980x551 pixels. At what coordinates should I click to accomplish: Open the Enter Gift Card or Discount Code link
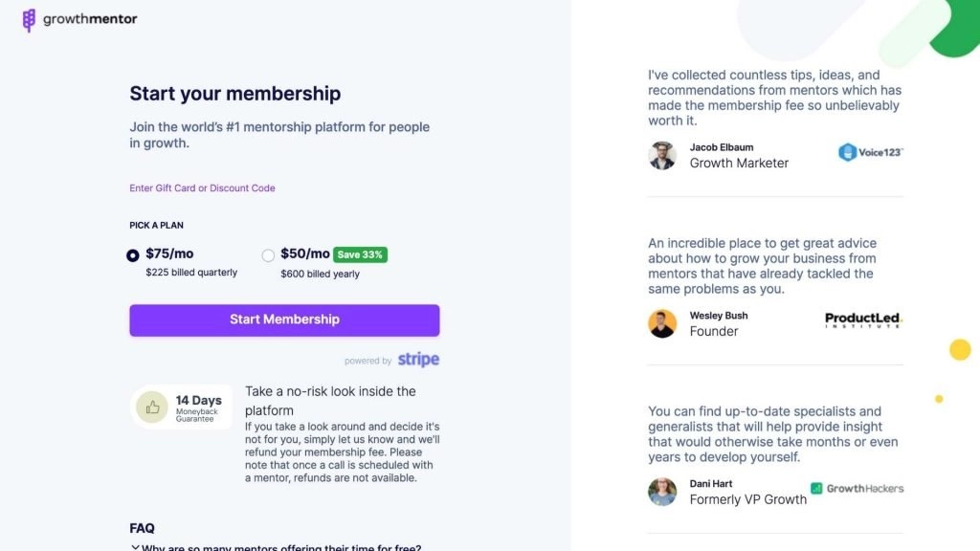(202, 188)
